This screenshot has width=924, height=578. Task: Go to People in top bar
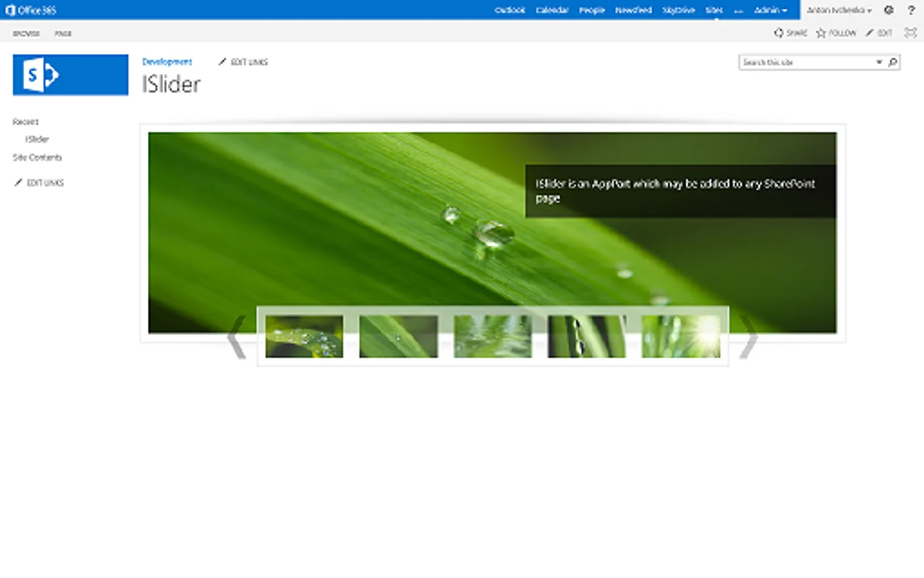[592, 10]
